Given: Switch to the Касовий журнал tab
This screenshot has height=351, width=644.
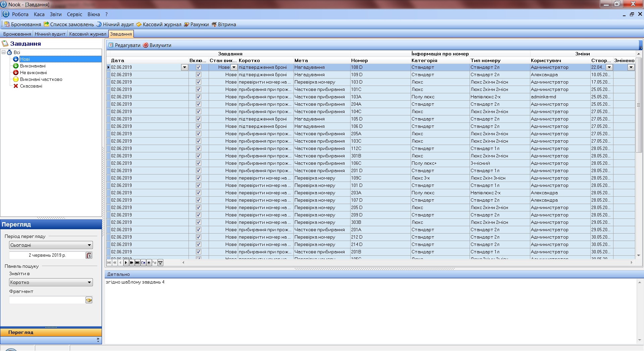Looking at the screenshot, I should (88, 34).
